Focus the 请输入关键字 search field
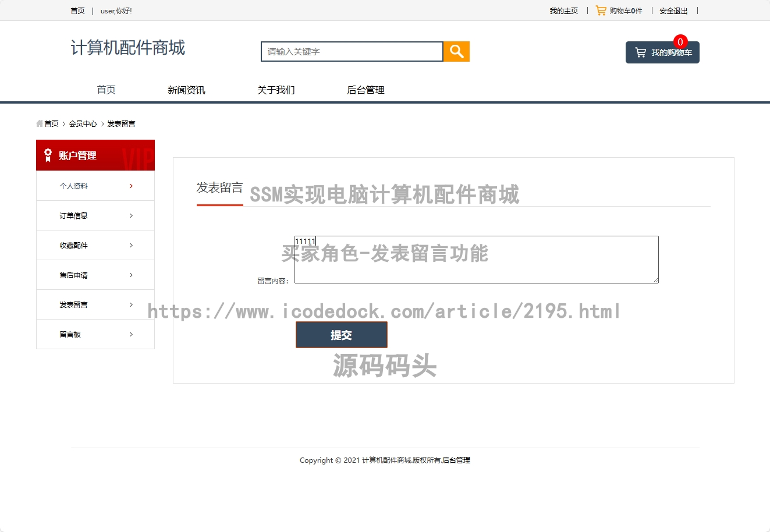770x532 pixels. (352, 52)
